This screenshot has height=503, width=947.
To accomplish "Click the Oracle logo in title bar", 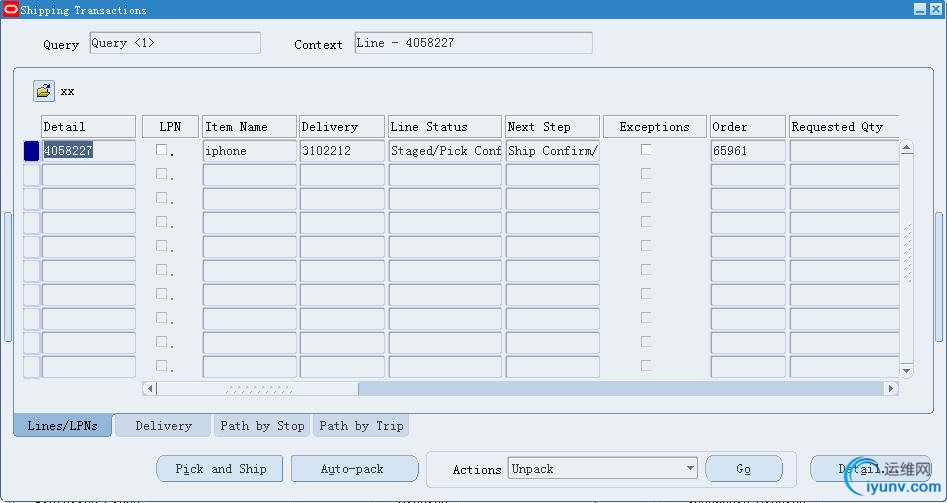I will point(10,10).
